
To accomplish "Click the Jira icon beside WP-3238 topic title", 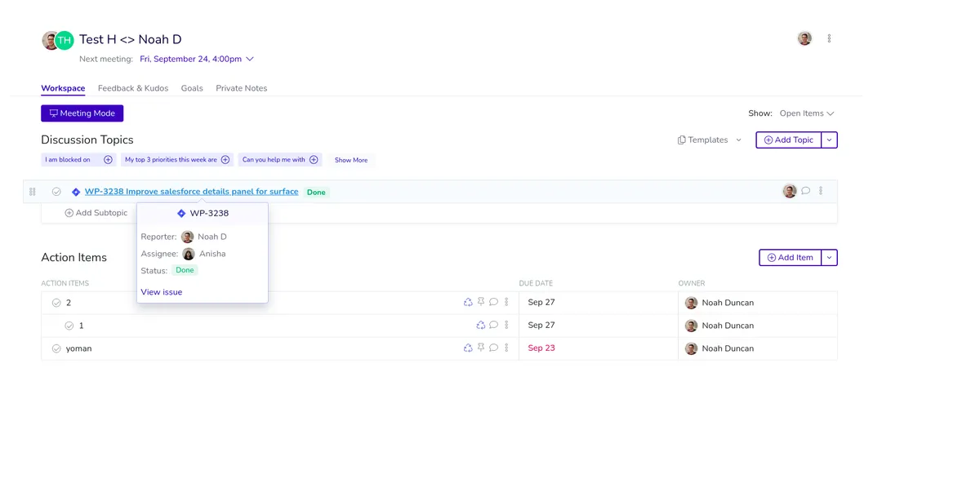I will click(76, 192).
